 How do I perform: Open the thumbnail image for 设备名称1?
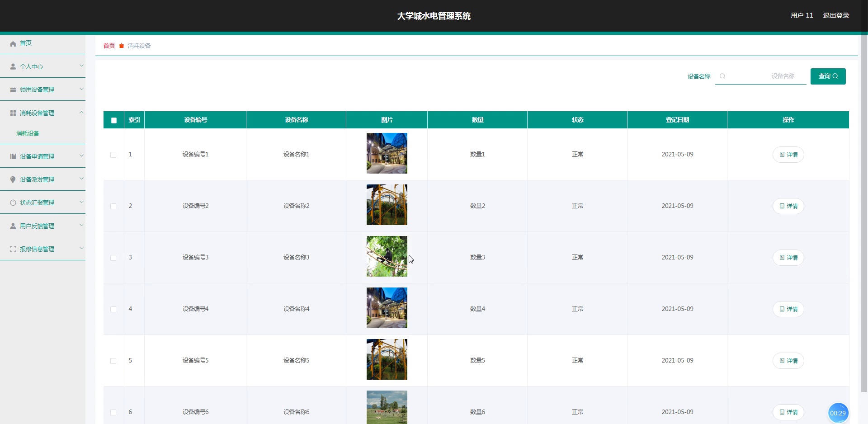[x=387, y=153]
